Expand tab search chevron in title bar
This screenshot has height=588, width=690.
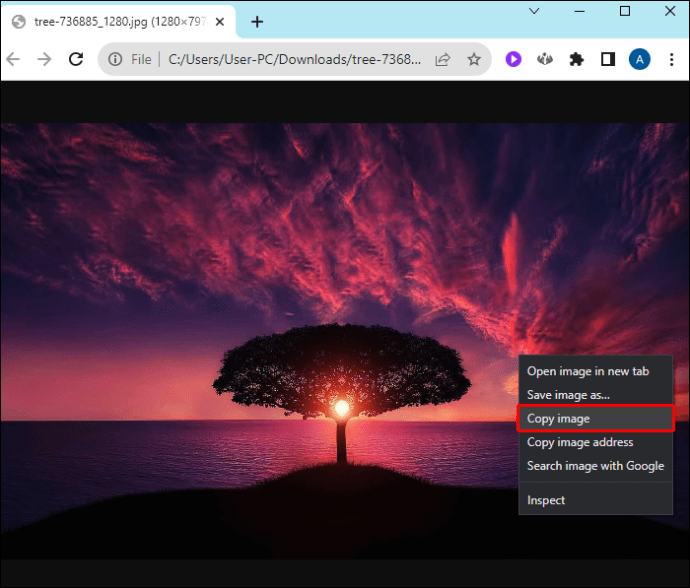pos(534,11)
